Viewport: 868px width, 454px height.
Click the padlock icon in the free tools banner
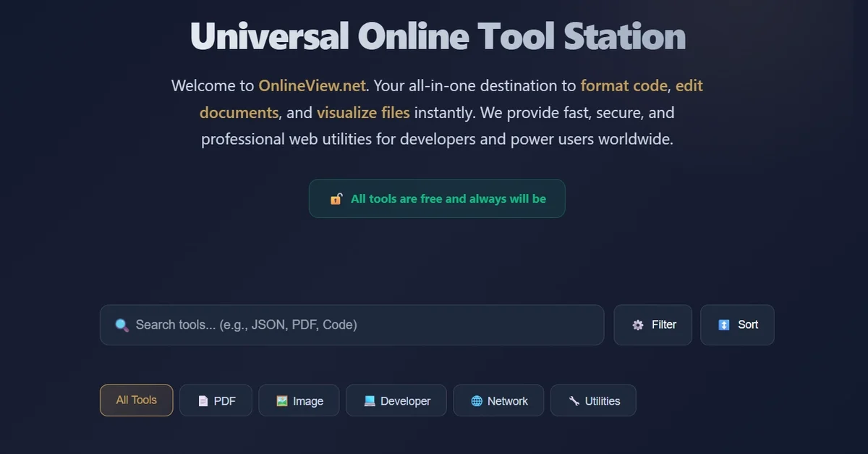tap(336, 198)
